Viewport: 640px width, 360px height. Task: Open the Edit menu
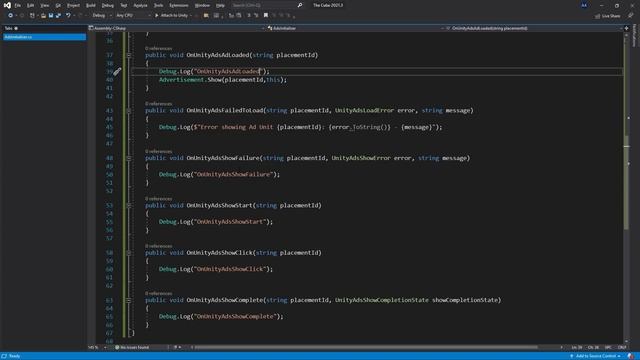tap(31, 5)
